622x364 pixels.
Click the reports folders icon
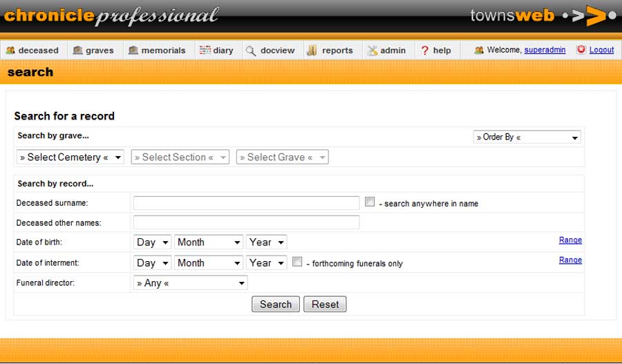point(312,50)
